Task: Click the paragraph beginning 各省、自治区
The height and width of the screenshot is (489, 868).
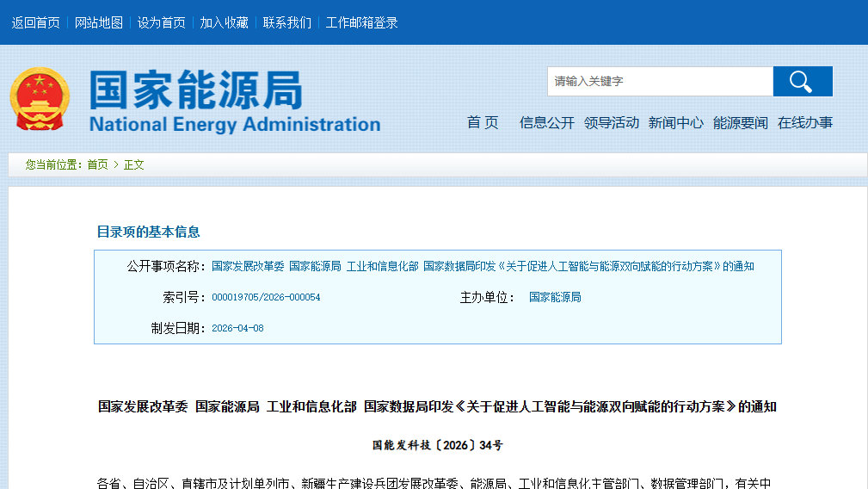Action: click(434, 483)
